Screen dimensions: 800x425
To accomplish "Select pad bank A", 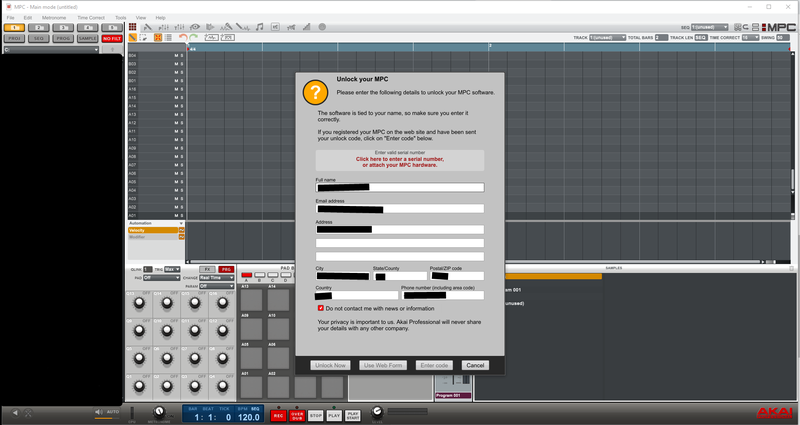I will pyautogui.click(x=246, y=275).
